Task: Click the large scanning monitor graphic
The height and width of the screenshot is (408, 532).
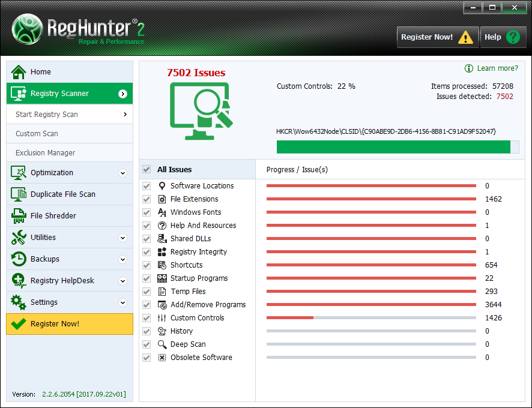Action: pyautogui.click(x=201, y=111)
